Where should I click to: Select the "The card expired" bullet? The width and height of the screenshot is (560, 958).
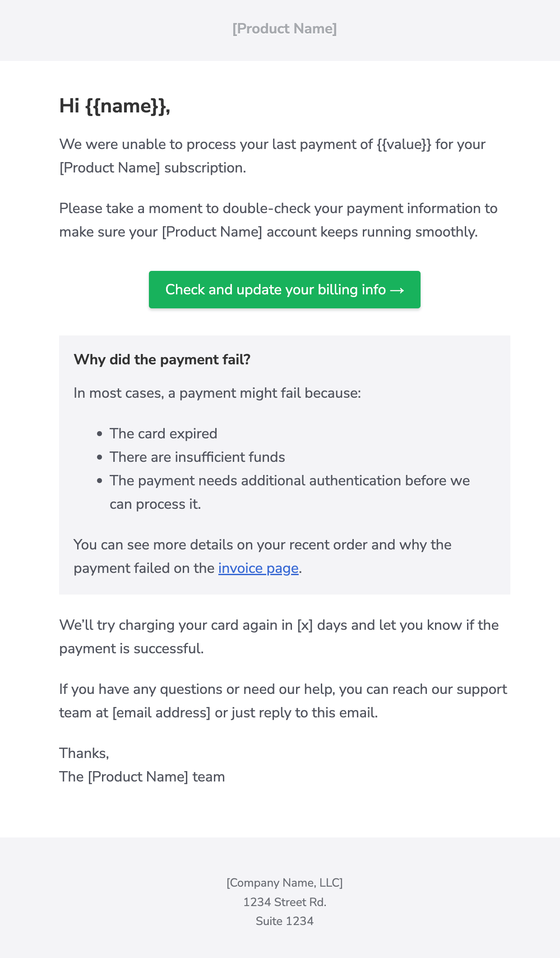pos(163,434)
